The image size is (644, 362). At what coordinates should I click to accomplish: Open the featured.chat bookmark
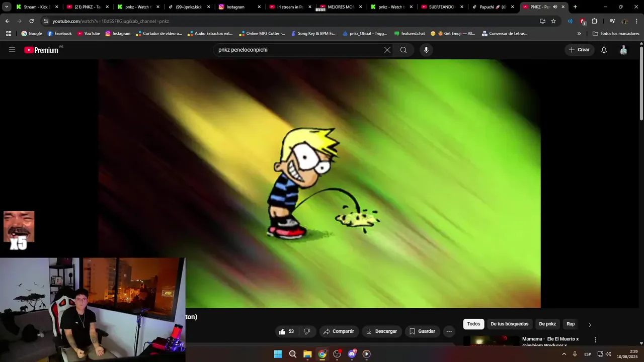tap(409, 34)
